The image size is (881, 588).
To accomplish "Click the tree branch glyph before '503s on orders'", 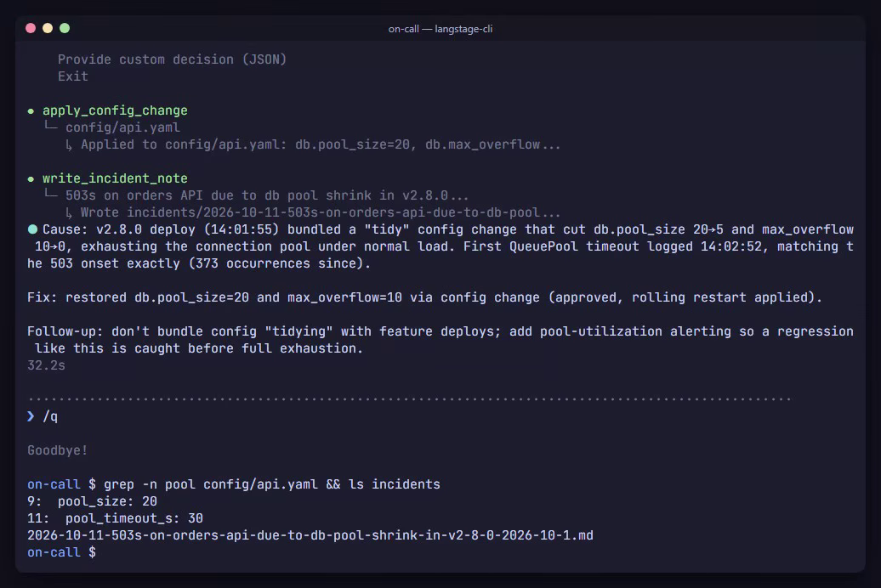I will coord(50,195).
